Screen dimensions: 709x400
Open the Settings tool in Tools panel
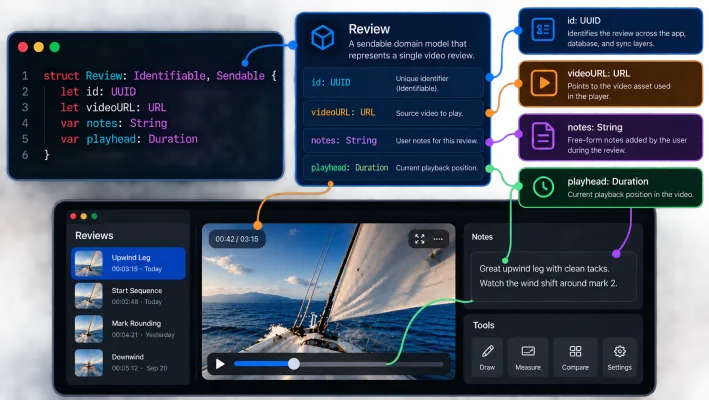pos(619,357)
